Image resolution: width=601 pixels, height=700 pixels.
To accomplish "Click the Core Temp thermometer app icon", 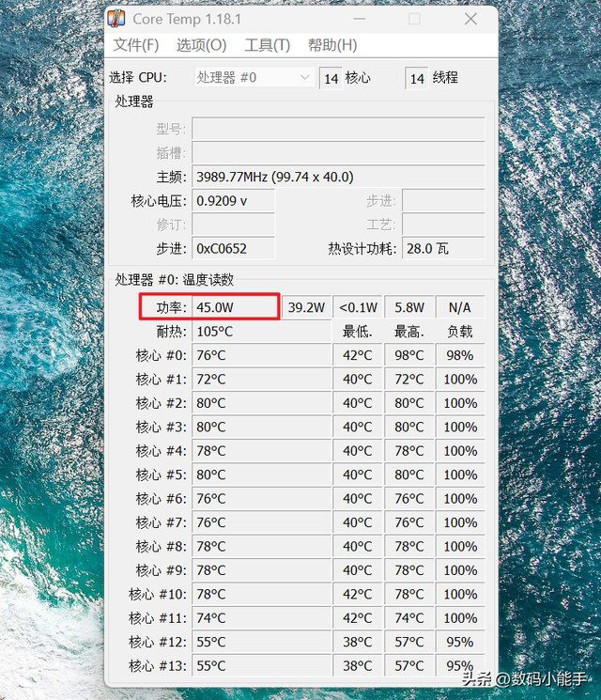I will point(116,19).
